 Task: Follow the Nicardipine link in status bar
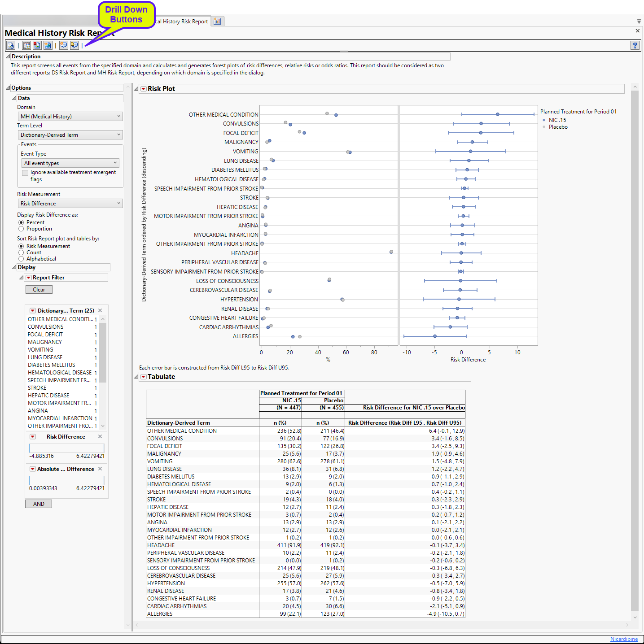tap(623, 639)
